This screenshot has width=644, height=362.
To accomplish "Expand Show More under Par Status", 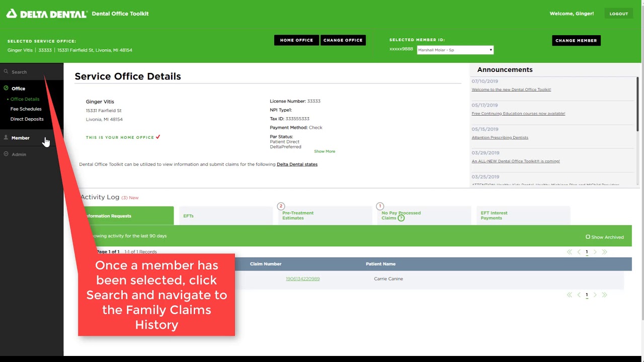I will click(x=325, y=151).
